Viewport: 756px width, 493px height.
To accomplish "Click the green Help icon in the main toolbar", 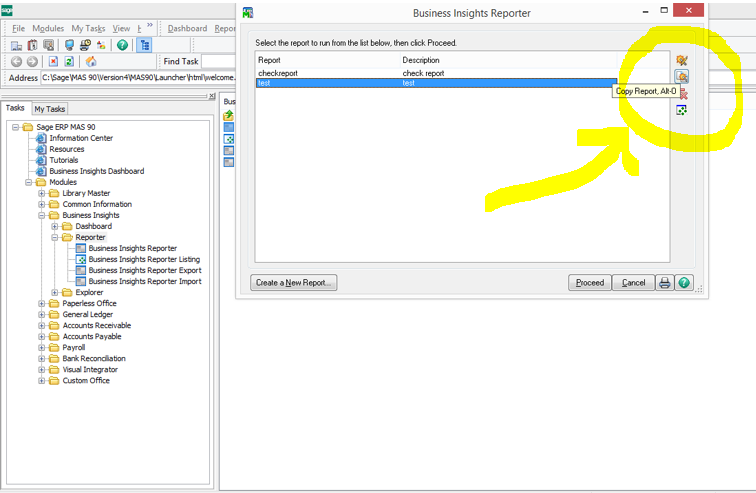I will point(122,45).
